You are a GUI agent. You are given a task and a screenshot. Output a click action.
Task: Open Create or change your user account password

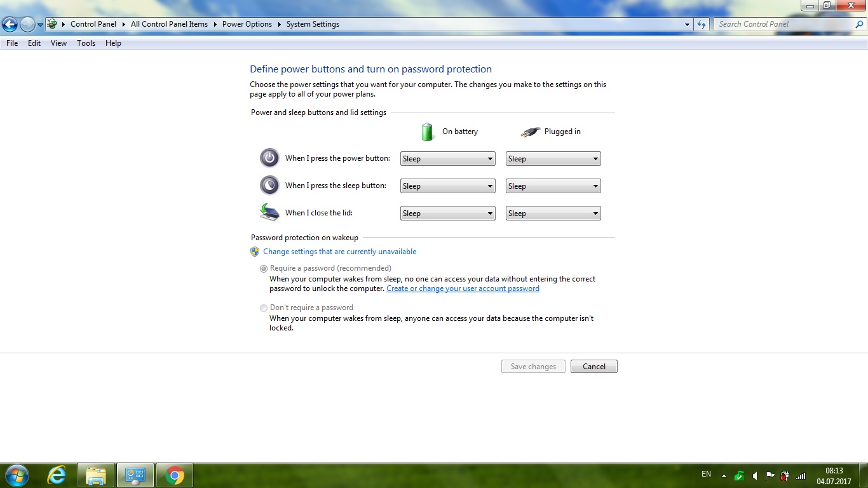[463, 288]
